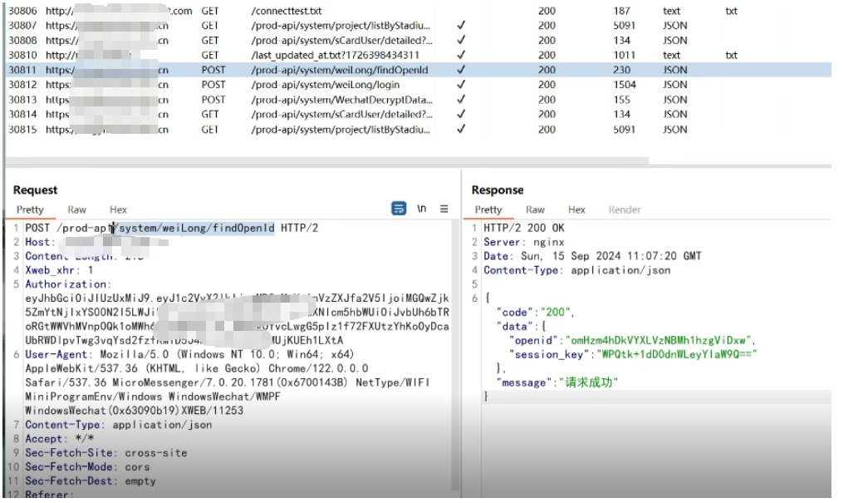Switch Request view to Raw tab
Viewport: 868px width, 503px height.
coord(76,210)
